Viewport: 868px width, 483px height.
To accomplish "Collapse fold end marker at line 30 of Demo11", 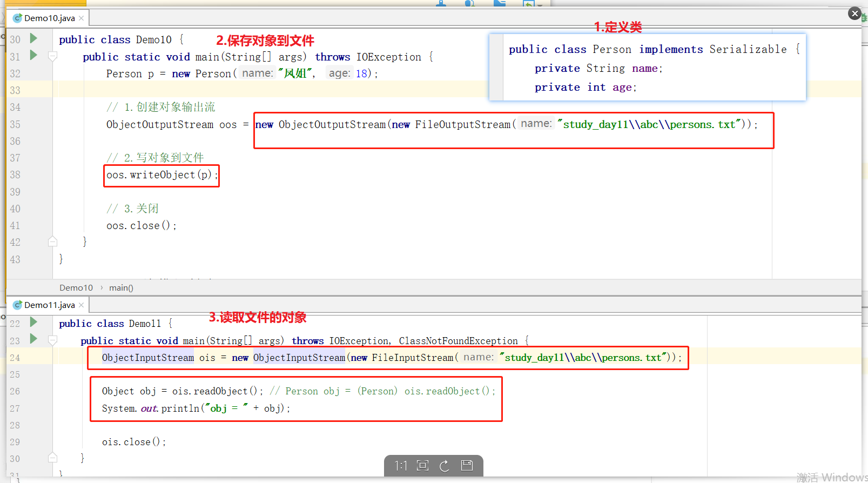I will coord(52,458).
